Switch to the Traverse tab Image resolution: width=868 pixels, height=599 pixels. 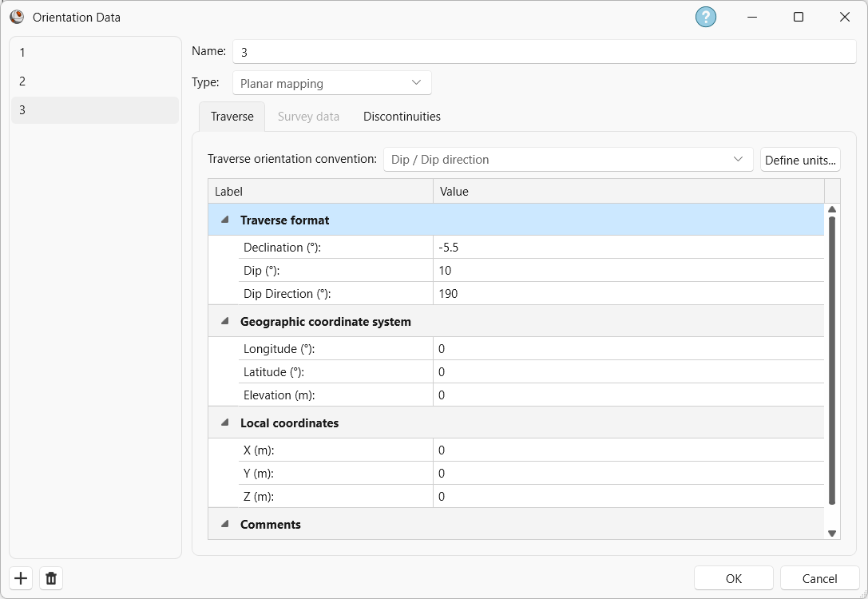pyautogui.click(x=231, y=116)
